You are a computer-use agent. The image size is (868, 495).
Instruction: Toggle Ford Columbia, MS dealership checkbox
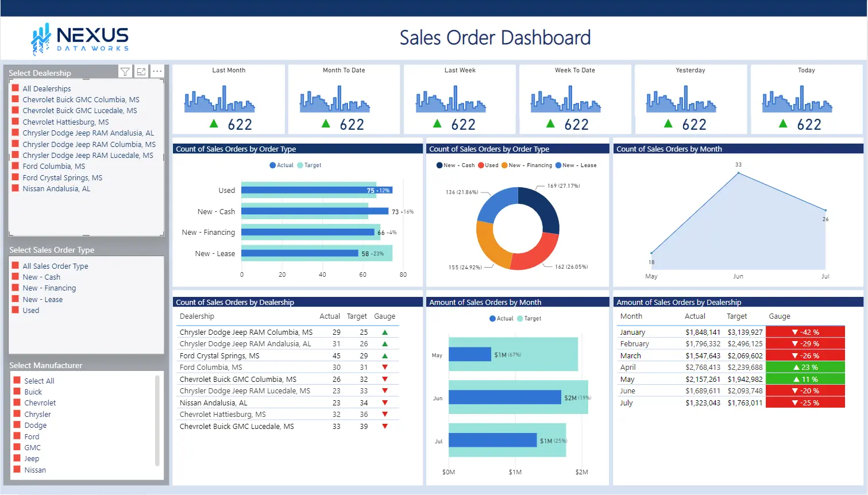tap(16, 166)
